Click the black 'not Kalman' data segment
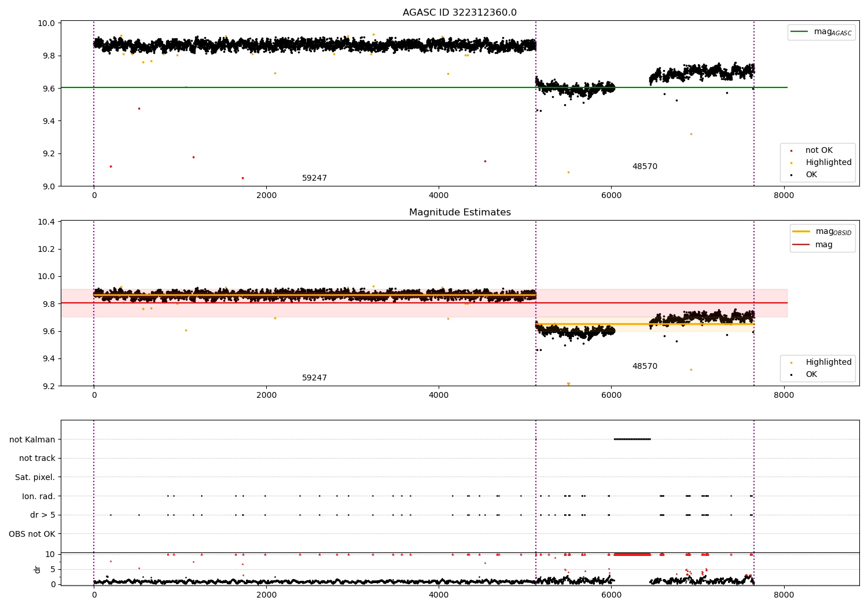This screenshot has width=868, height=608. 632,439
